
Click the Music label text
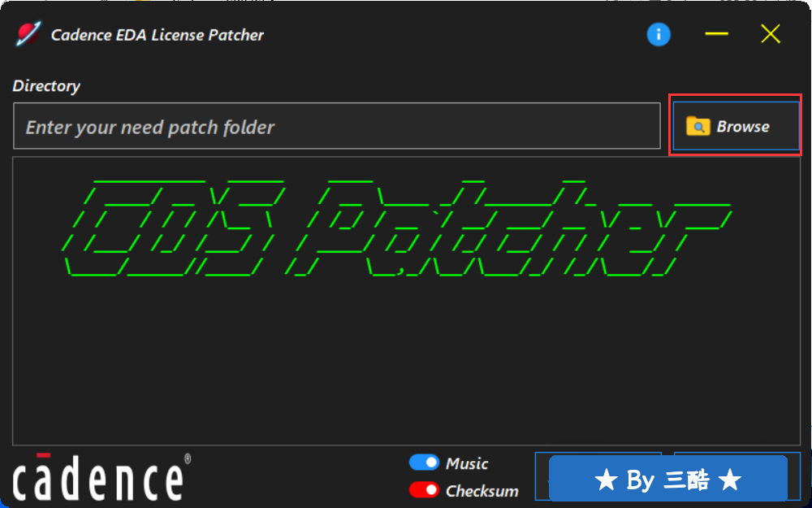(x=467, y=463)
